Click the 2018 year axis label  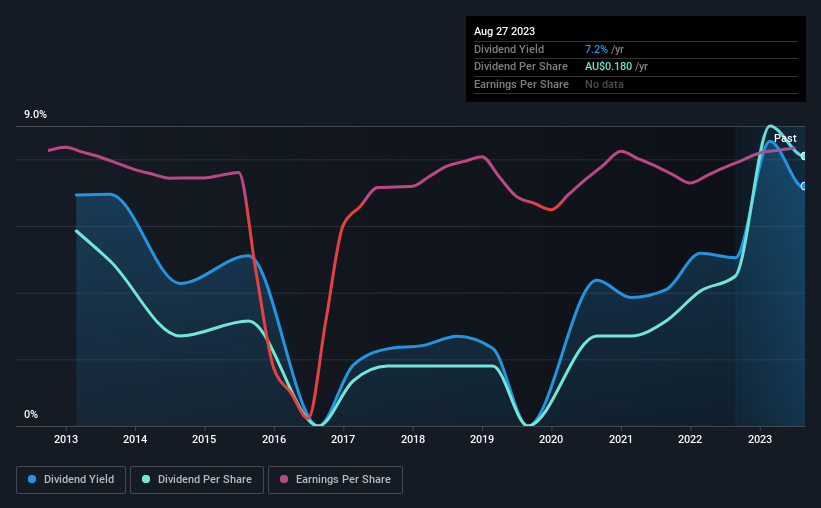coord(413,439)
